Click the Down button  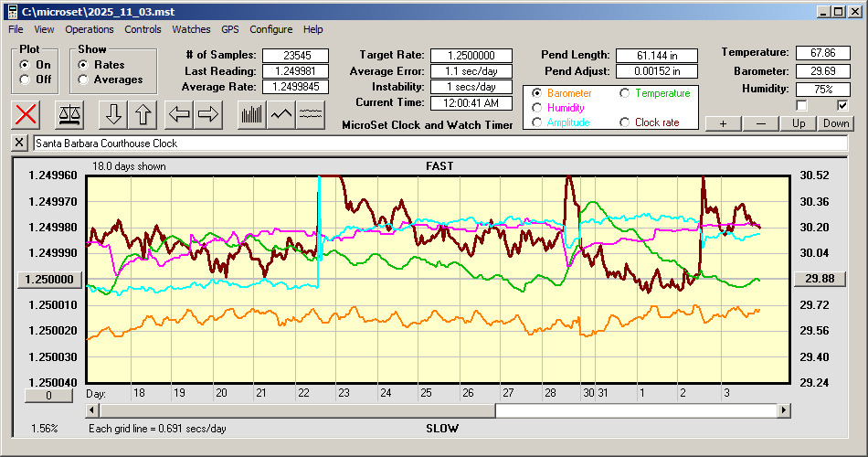tap(836, 123)
